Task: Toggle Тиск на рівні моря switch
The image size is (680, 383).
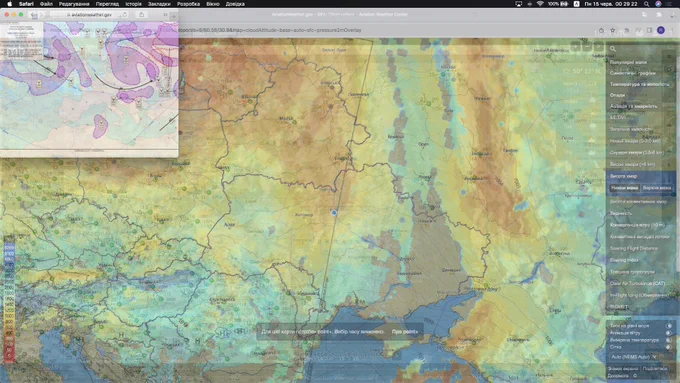Action: (x=669, y=326)
